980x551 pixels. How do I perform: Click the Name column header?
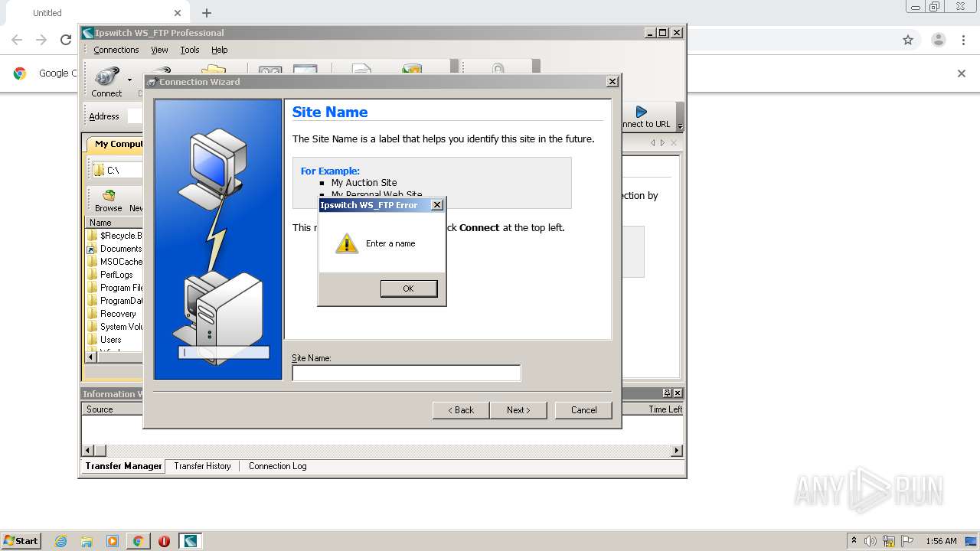pos(114,223)
